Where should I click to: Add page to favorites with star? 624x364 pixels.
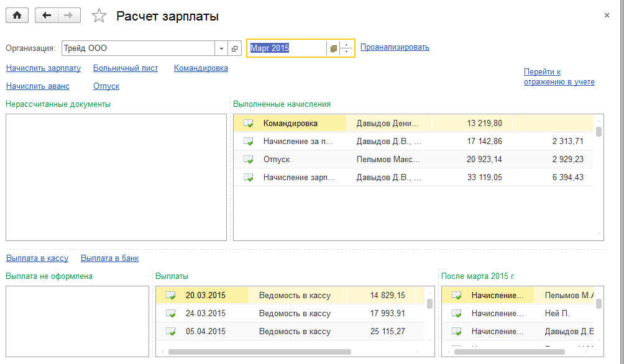point(99,17)
